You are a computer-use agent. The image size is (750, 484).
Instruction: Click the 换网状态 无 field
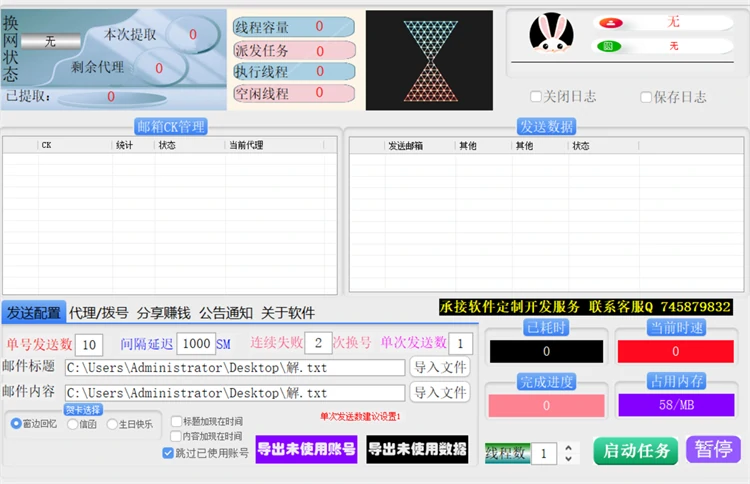50,42
